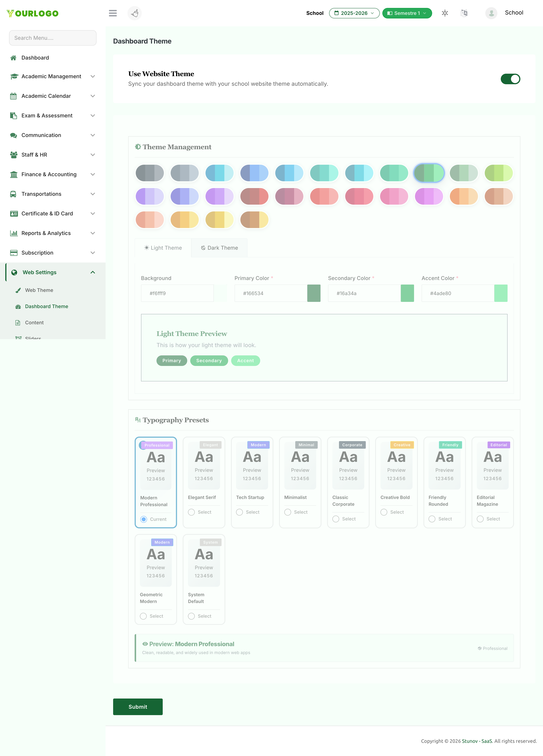Select the Classic Corporate radio button
This screenshot has width=543, height=756.
click(x=336, y=519)
